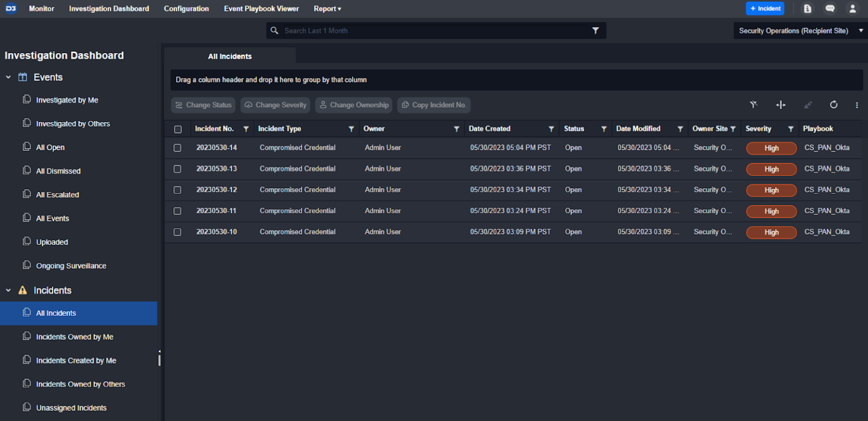This screenshot has width=868, height=421.
Task: Check the box for incident 20230530-11
Action: point(177,211)
